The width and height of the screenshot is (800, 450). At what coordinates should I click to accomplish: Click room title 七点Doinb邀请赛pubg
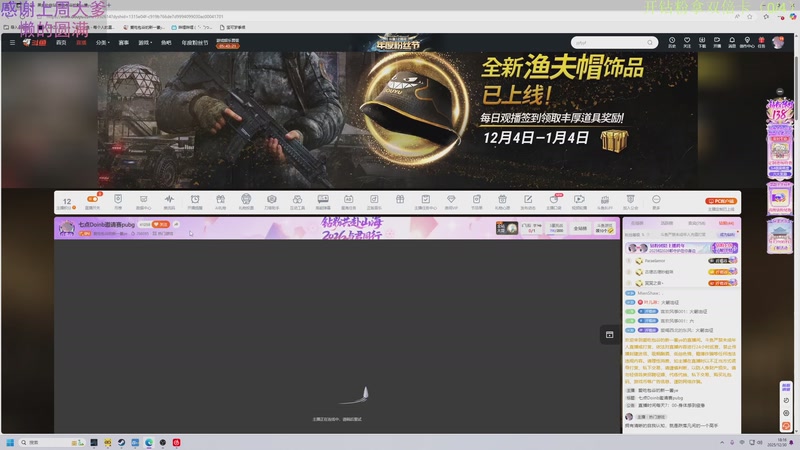click(107, 224)
